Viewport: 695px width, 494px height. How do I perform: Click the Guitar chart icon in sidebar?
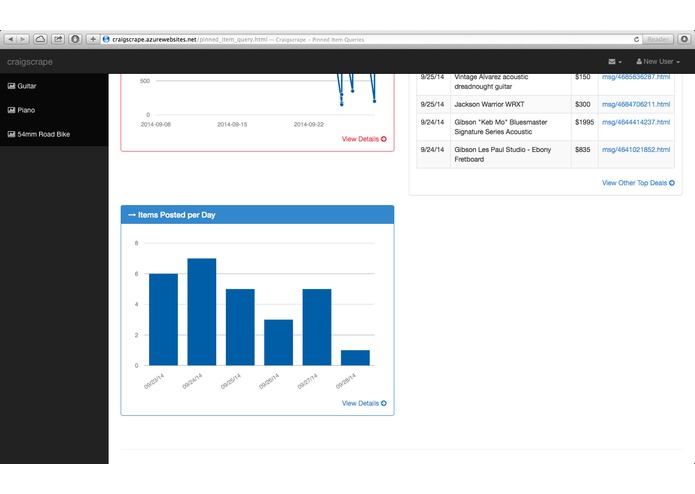point(12,86)
